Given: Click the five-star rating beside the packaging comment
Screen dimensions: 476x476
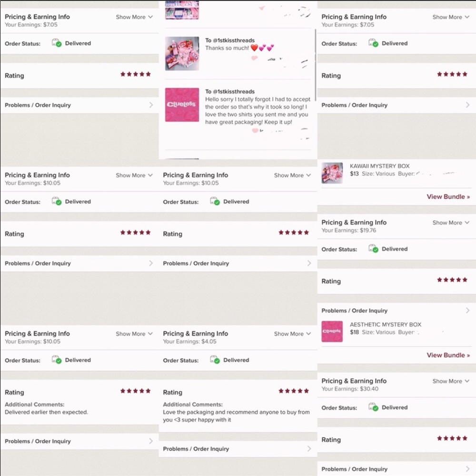Looking at the screenshot, I should tap(294, 391).
